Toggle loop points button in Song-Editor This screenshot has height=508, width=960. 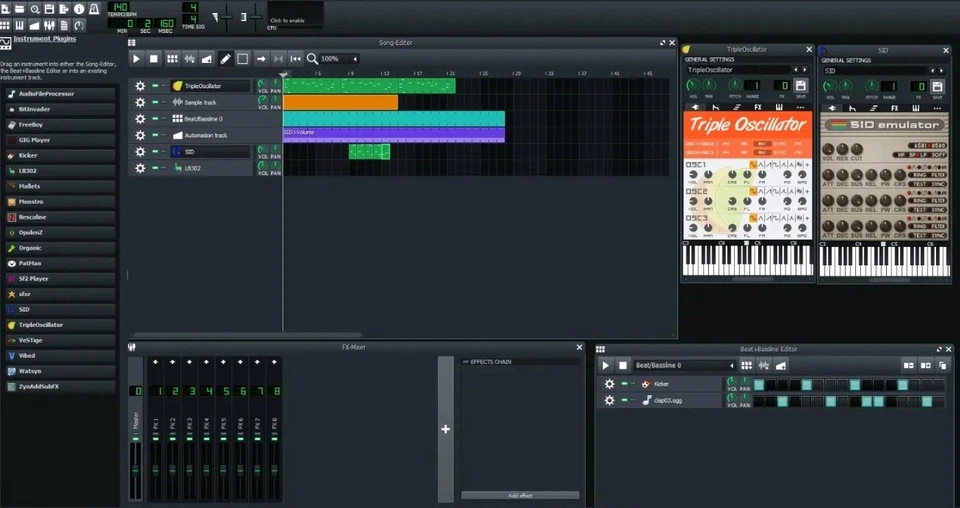[279, 59]
